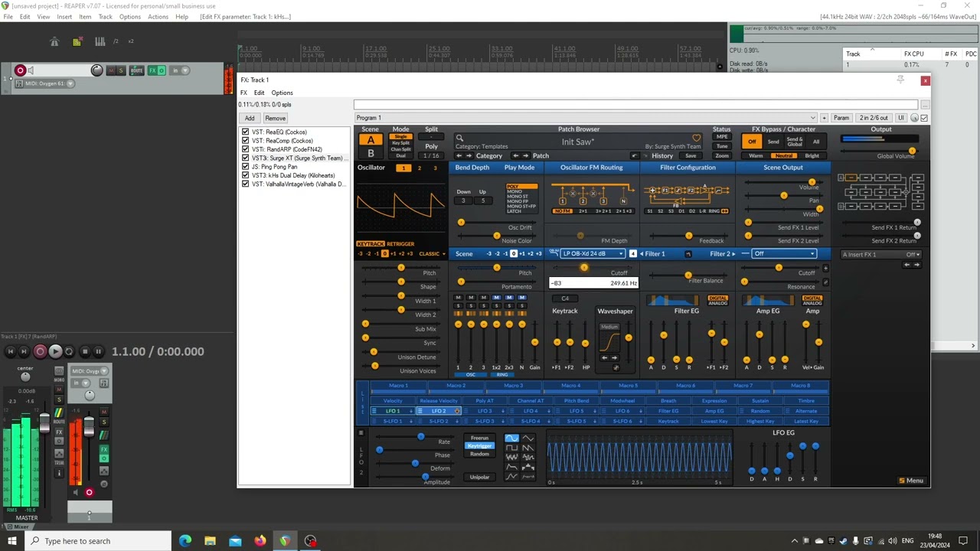
Task: Click the Surge patch favorite heart icon
Action: pos(696,139)
